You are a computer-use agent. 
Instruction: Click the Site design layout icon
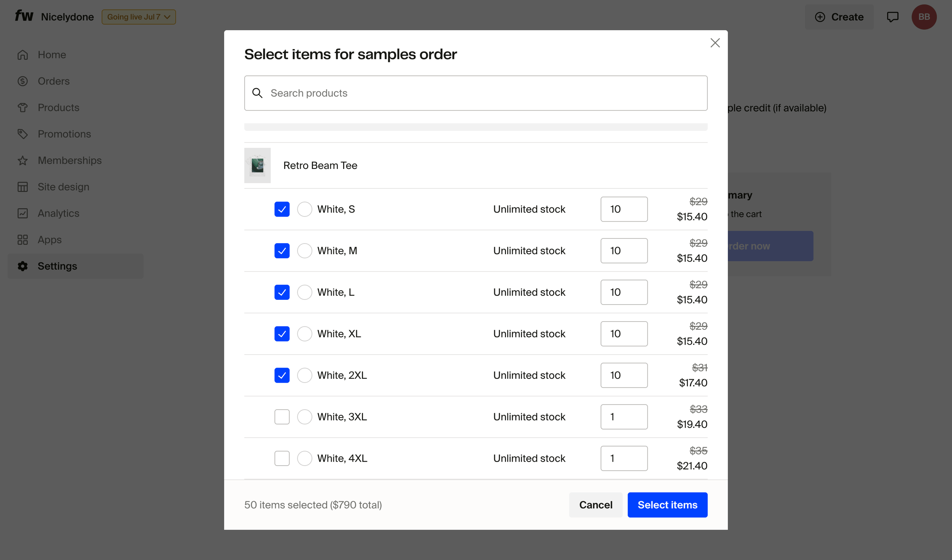tap(23, 187)
